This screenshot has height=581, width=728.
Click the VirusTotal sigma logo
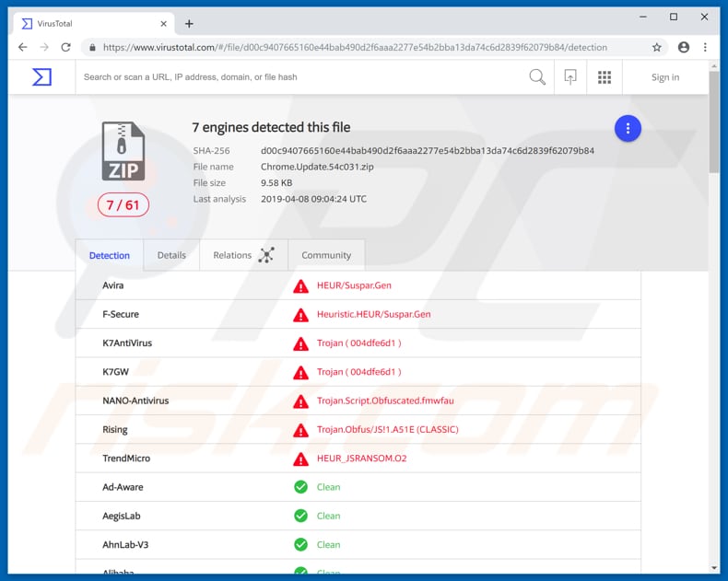(x=41, y=77)
